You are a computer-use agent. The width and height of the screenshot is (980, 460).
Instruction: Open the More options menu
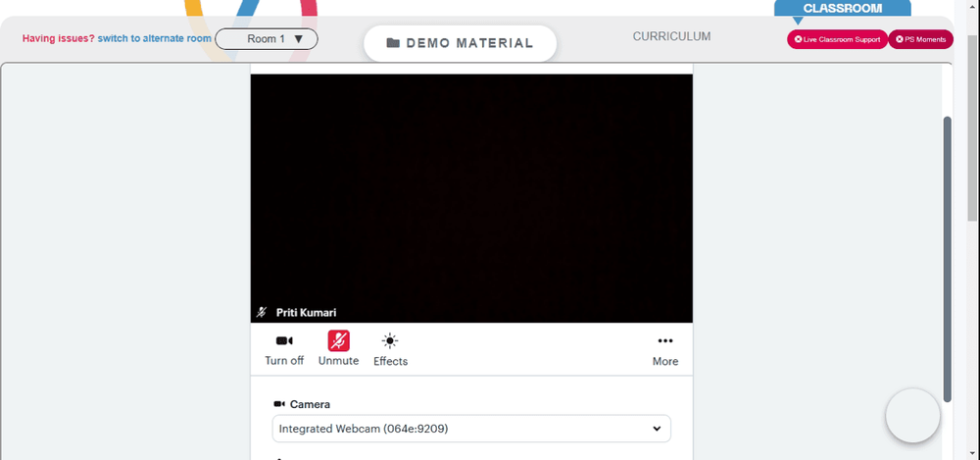[x=665, y=350]
